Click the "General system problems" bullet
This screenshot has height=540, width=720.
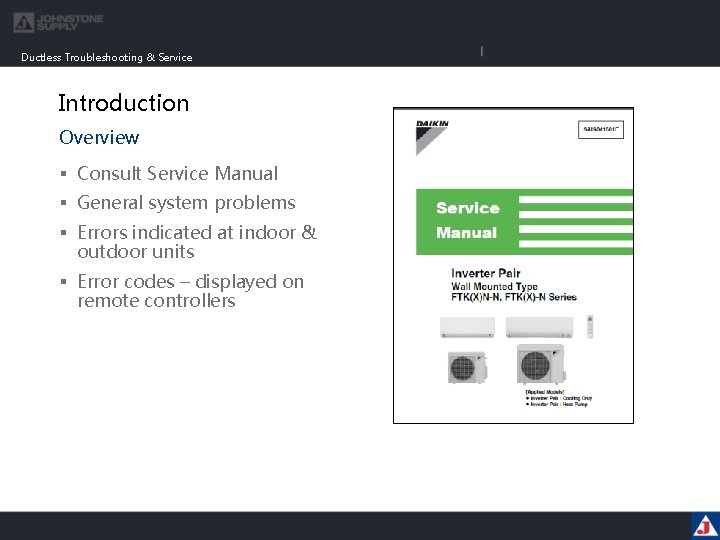(x=186, y=203)
